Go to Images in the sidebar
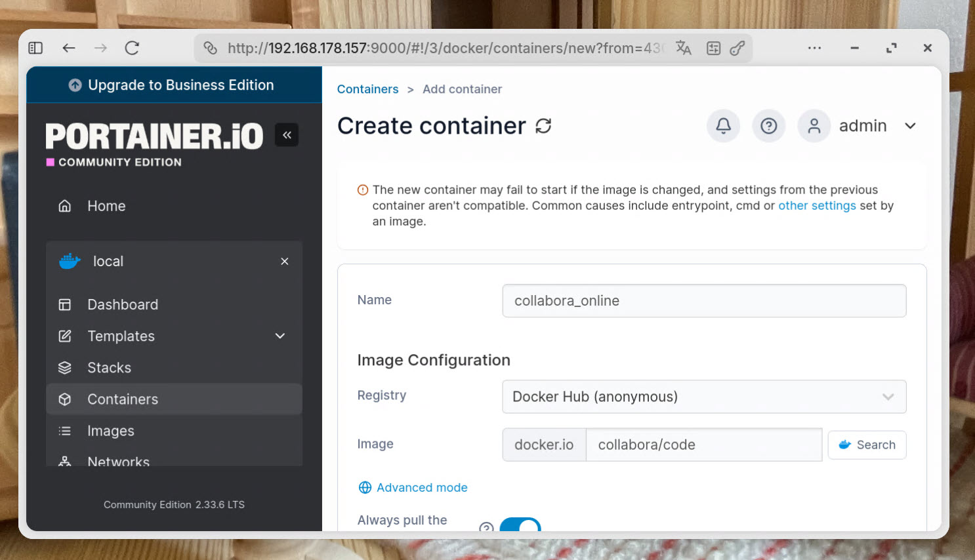975x560 pixels. [110, 431]
